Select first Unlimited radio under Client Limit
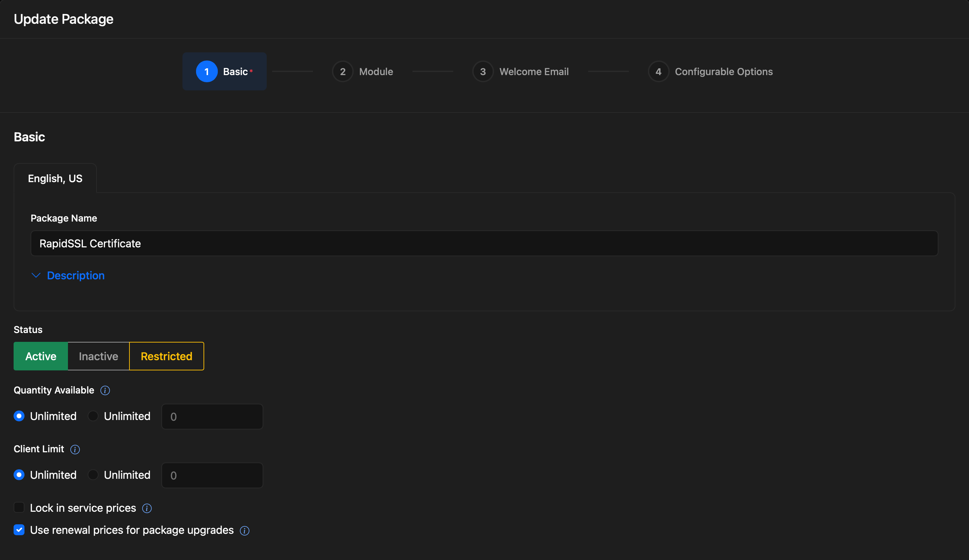 coord(19,475)
